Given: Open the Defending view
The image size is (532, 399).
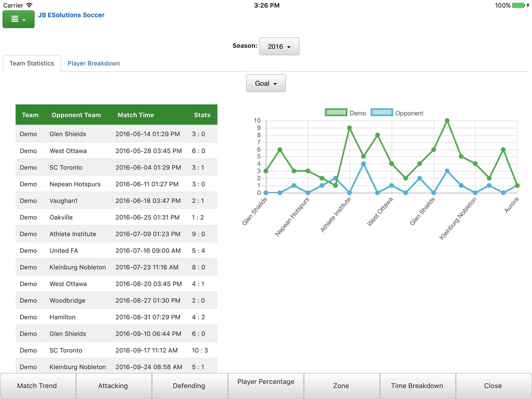Looking at the screenshot, I should [x=189, y=386].
